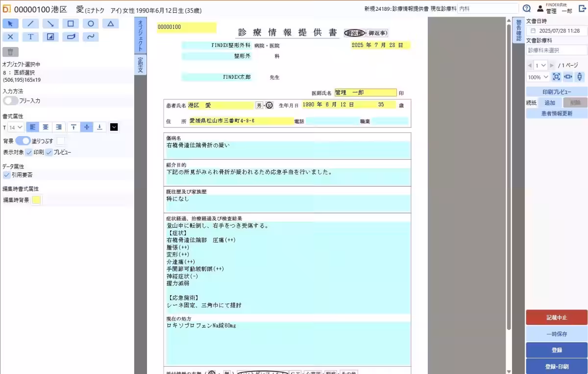Select the Text (T) drawing tool
588x374 pixels.
(30, 36)
